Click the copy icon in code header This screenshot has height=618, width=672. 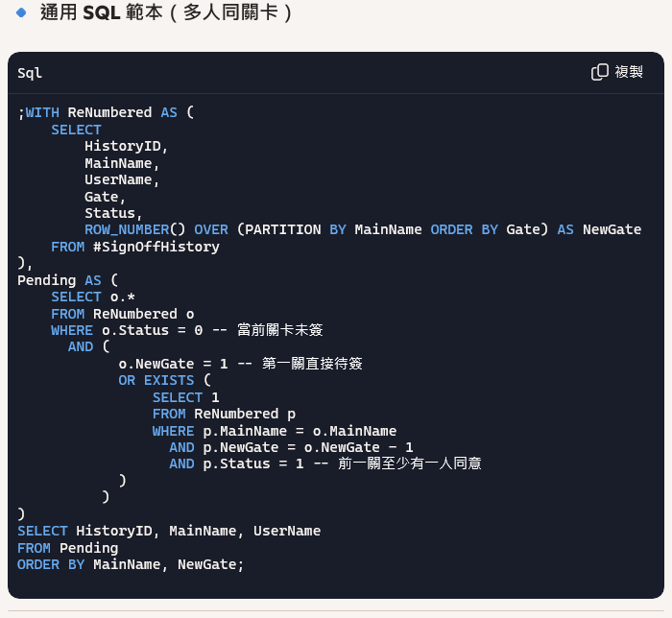click(600, 72)
